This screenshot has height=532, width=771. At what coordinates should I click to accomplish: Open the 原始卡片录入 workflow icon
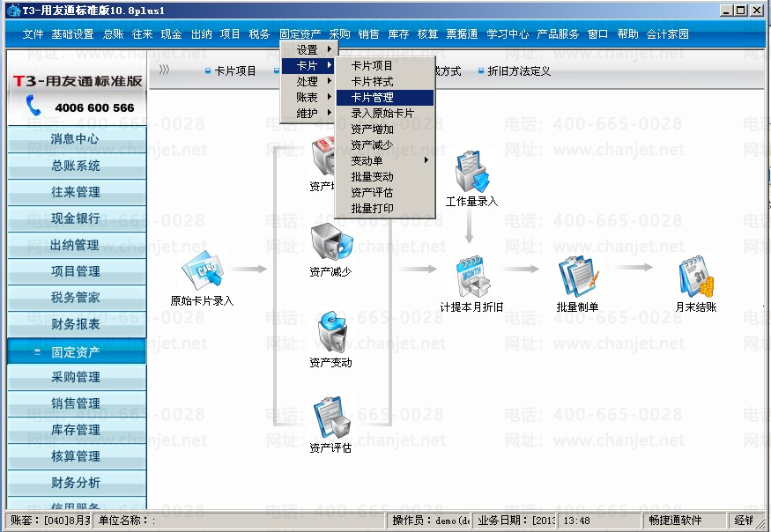[x=202, y=271]
